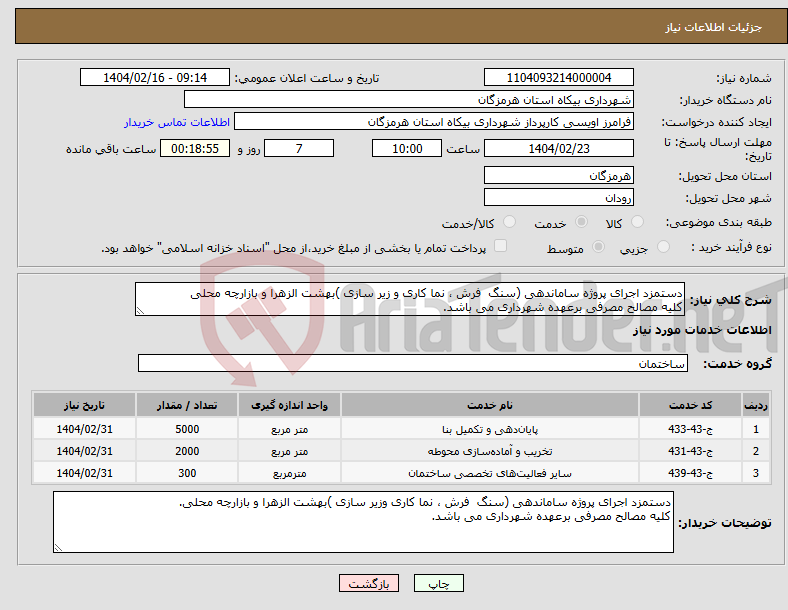The width and height of the screenshot is (788, 610).
Task: Click the اطلاعات خدمات مورد نیاز heading
Action: point(702,330)
